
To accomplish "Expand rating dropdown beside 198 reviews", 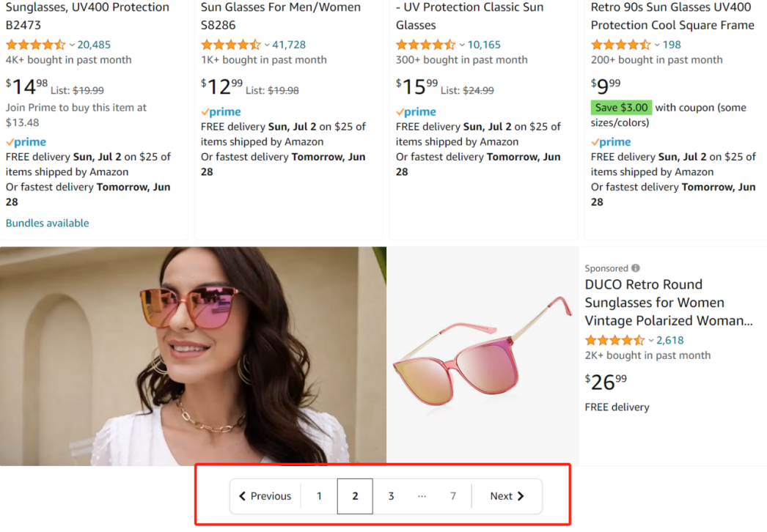I will pyautogui.click(x=657, y=45).
